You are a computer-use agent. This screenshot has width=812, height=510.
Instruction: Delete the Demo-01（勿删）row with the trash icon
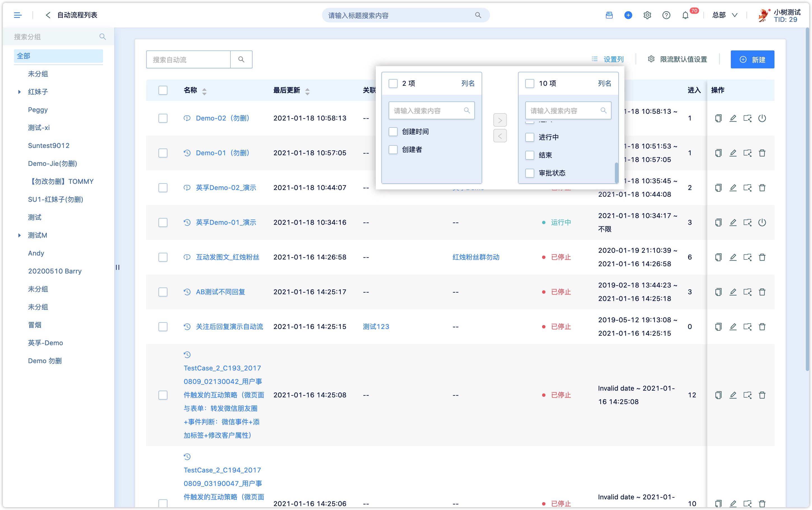(x=762, y=153)
